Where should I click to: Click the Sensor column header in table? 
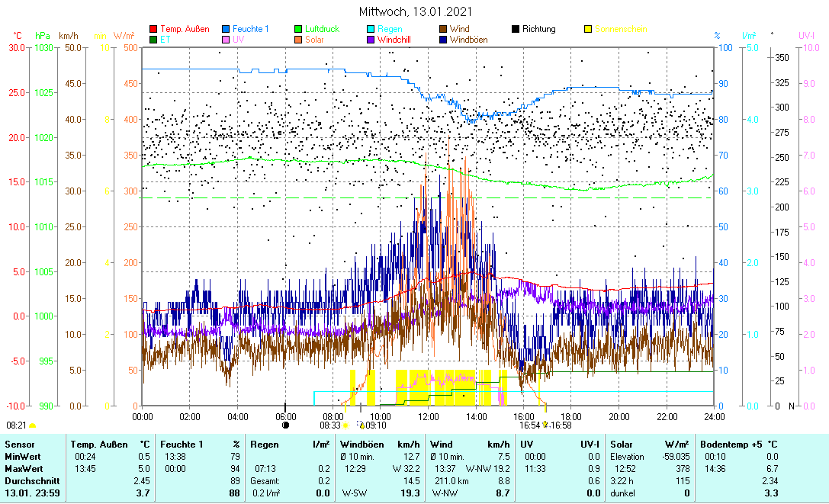18,444
